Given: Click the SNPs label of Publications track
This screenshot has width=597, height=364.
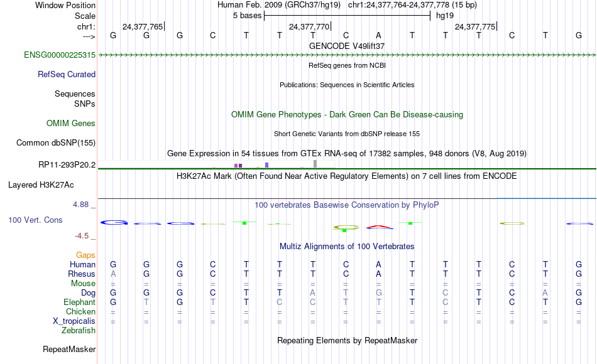Looking at the screenshot, I should (85, 104).
